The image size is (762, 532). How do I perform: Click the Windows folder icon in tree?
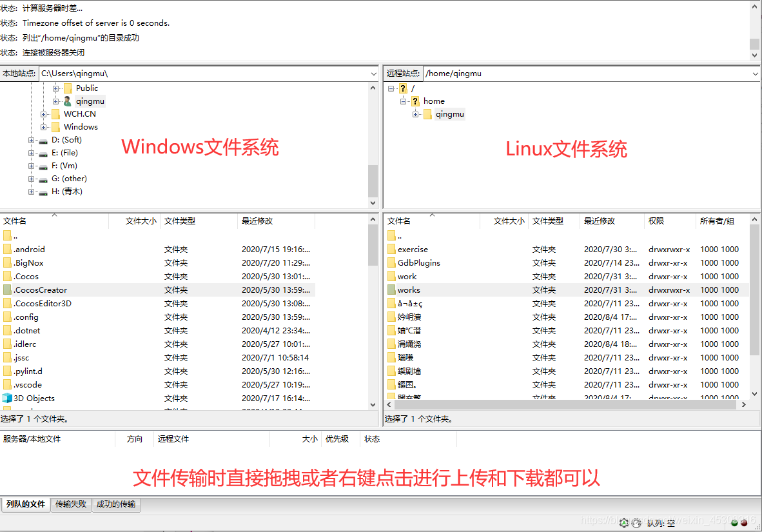tap(56, 127)
